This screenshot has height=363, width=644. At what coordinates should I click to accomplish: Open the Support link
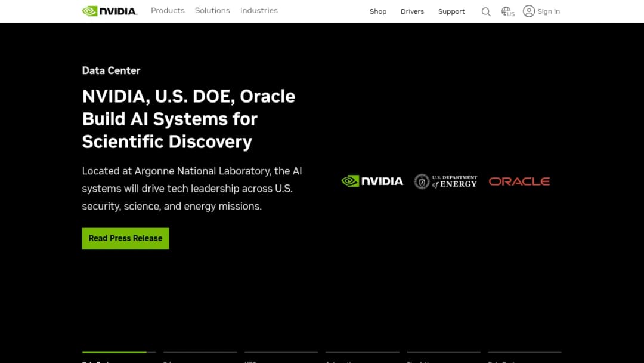click(x=451, y=11)
